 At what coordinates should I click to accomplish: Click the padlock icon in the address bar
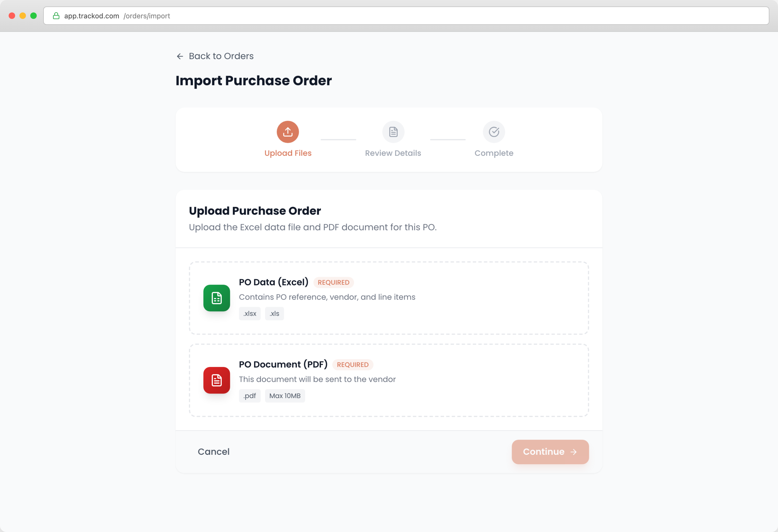(56, 16)
